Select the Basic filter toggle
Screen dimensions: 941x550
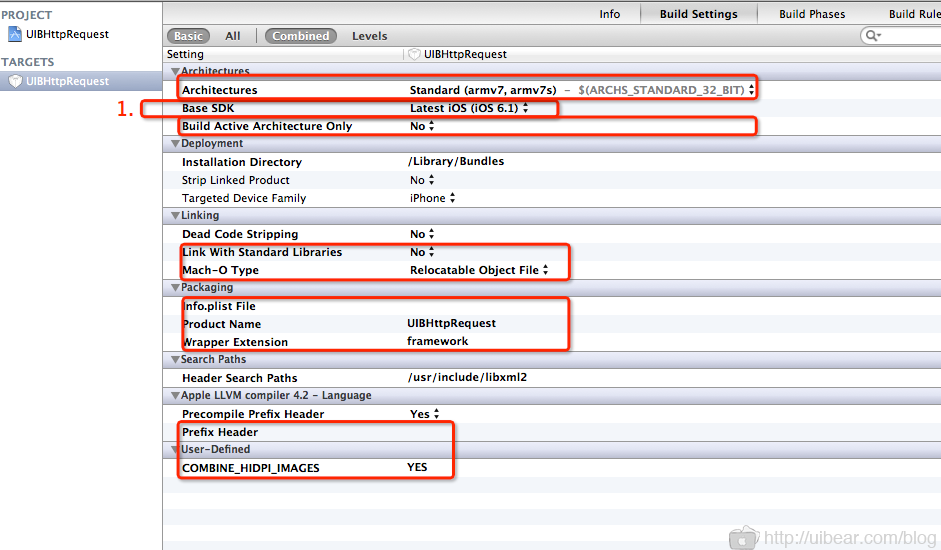click(x=188, y=36)
